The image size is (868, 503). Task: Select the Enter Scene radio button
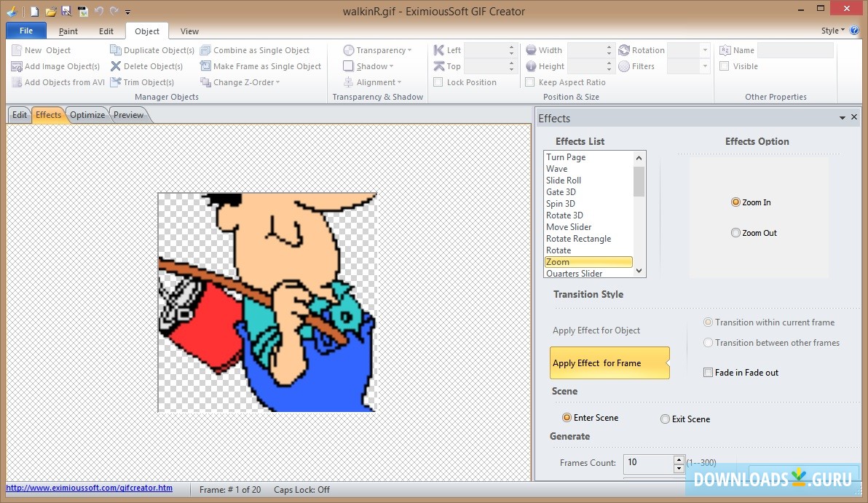(567, 418)
